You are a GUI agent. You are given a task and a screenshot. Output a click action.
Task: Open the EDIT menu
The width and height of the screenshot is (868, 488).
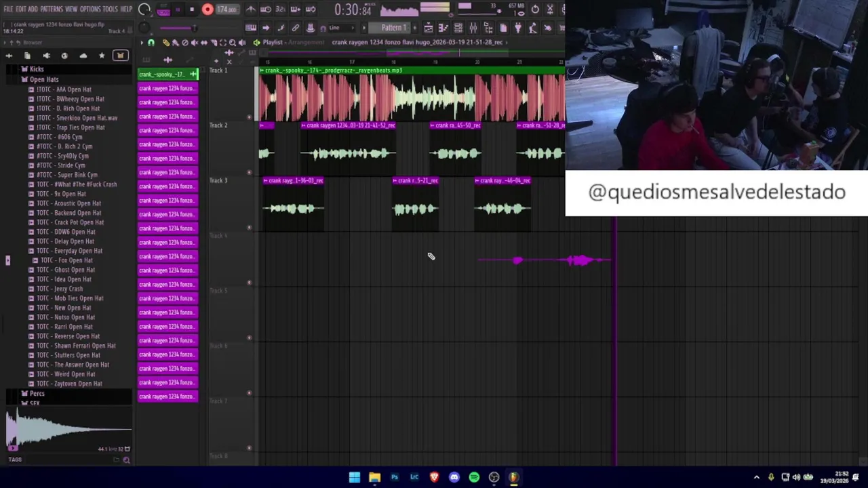pos(20,9)
